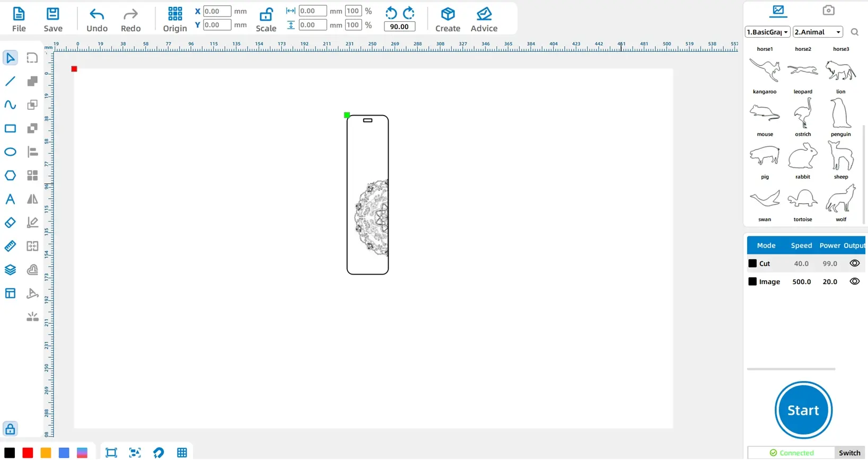Toggle visibility of the Cut layer
This screenshot has width=868, height=460.
855,263
